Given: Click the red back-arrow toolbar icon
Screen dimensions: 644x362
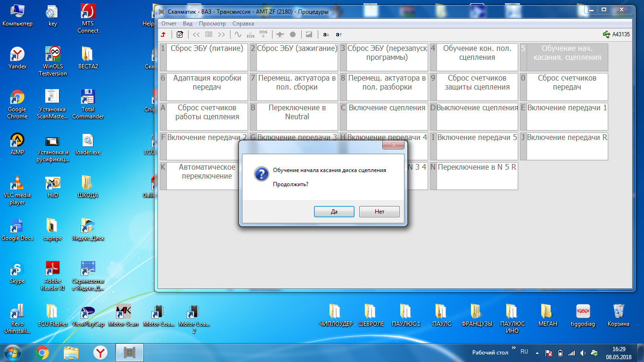Looking at the screenshot, I should 163,34.
